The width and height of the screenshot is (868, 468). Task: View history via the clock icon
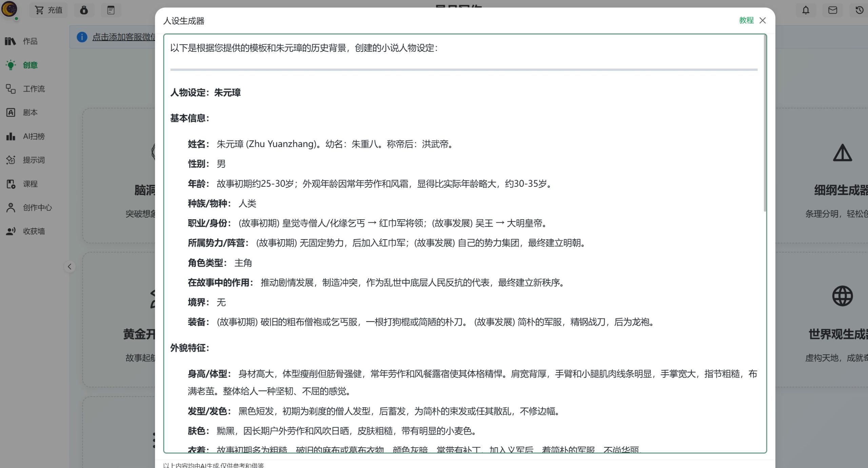[859, 10]
